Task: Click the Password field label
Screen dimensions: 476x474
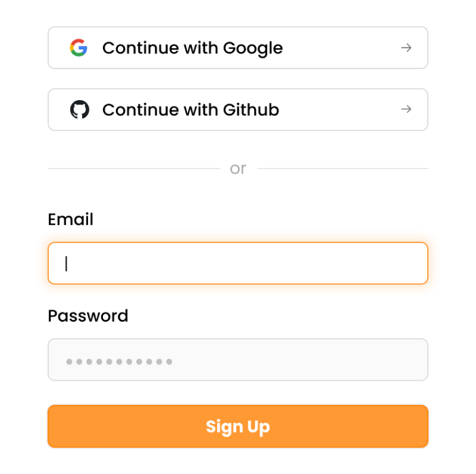Action: pyautogui.click(x=88, y=316)
